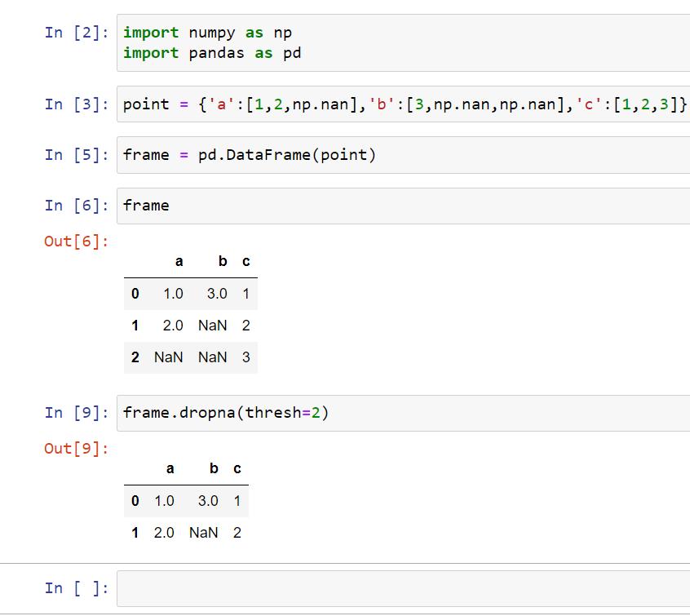Click column header 'b' in Out[9] table

click(214, 469)
